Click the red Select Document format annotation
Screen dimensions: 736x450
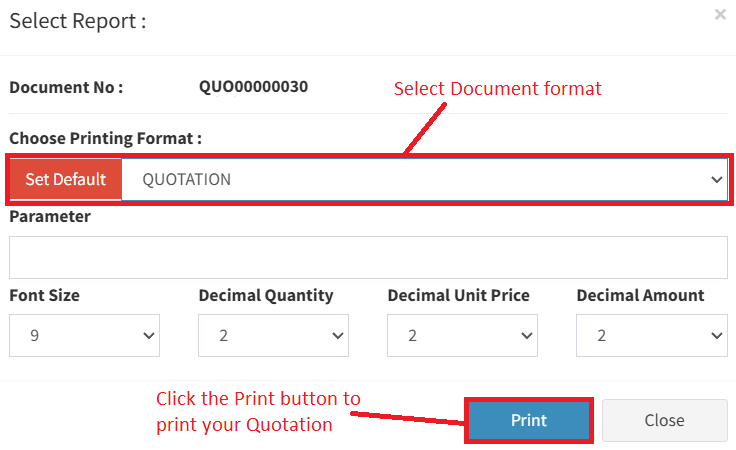[497, 89]
